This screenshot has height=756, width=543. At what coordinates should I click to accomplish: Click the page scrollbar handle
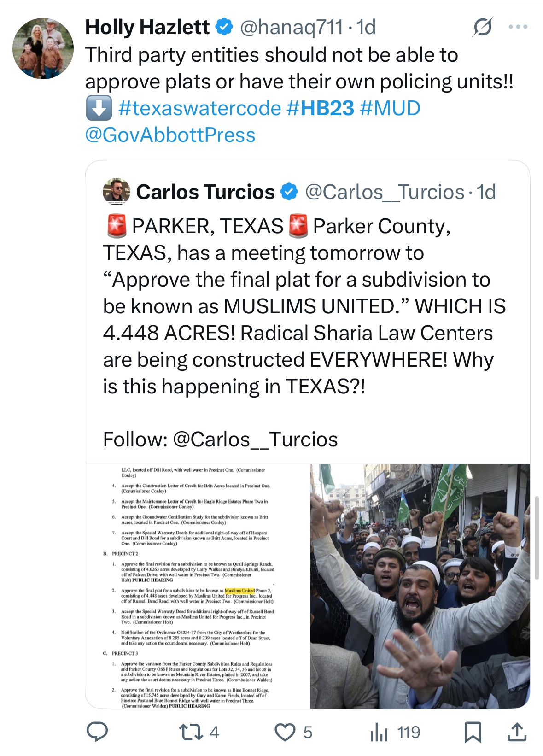[x=537, y=538]
